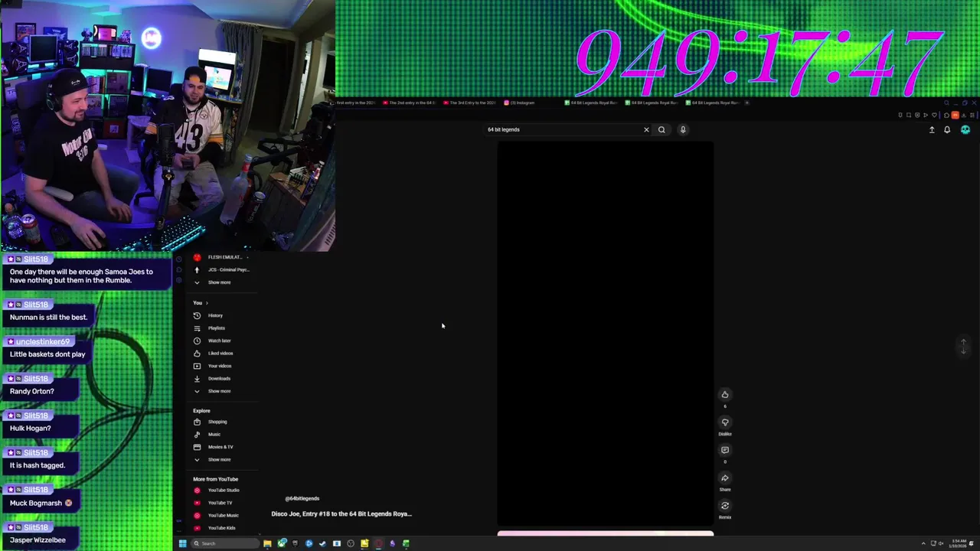This screenshot has width=980, height=551.
Task: Open YouTube Kids link
Action: click(x=221, y=528)
